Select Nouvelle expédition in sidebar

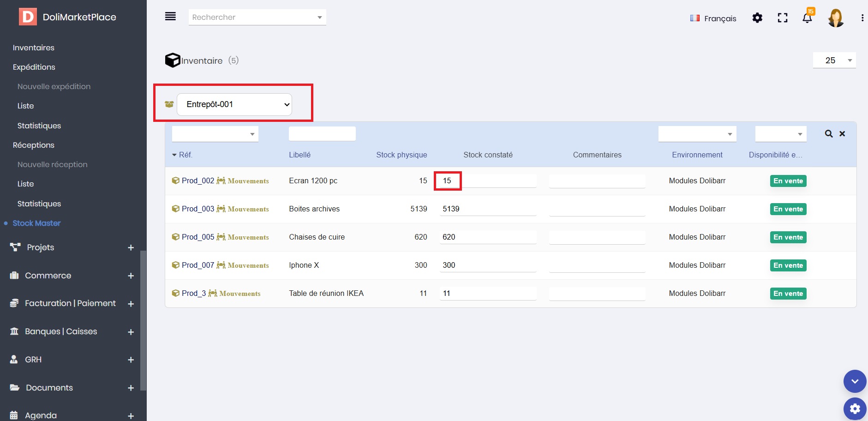(x=54, y=87)
